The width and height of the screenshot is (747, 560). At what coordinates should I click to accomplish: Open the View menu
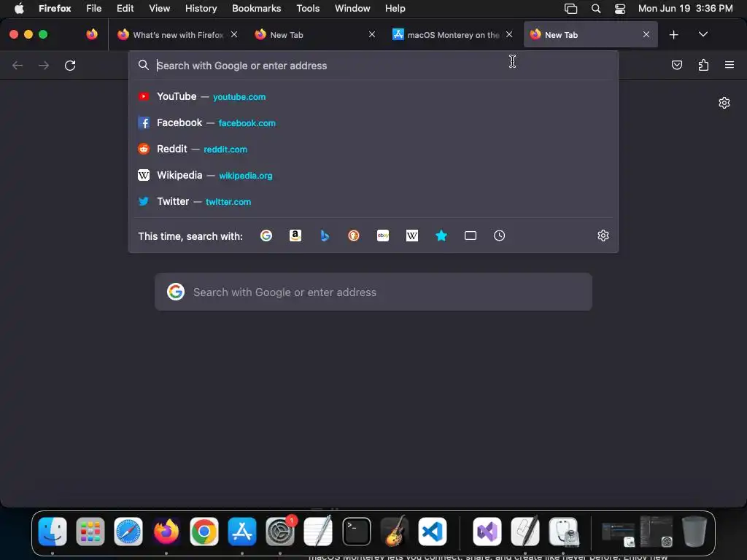click(159, 8)
